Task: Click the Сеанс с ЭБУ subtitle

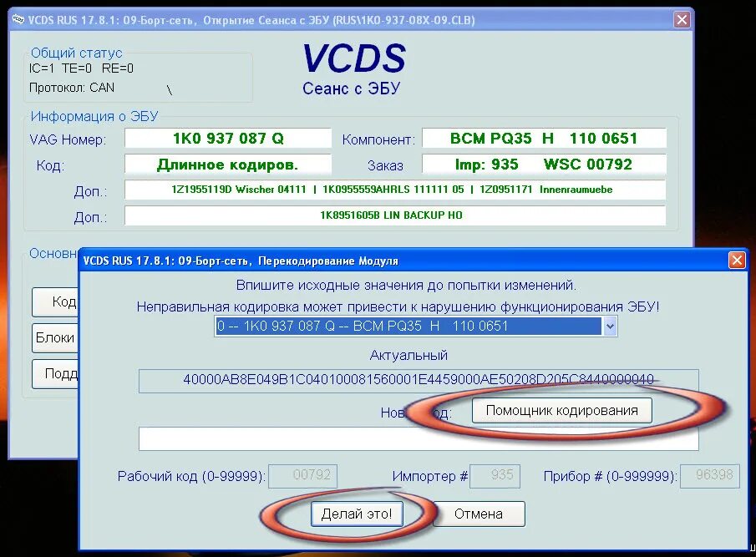Action: click(x=352, y=89)
